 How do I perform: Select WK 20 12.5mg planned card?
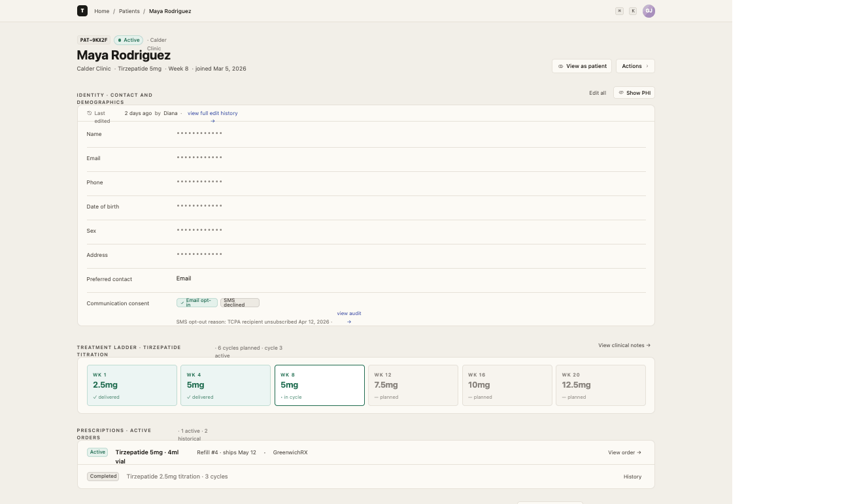601,386
